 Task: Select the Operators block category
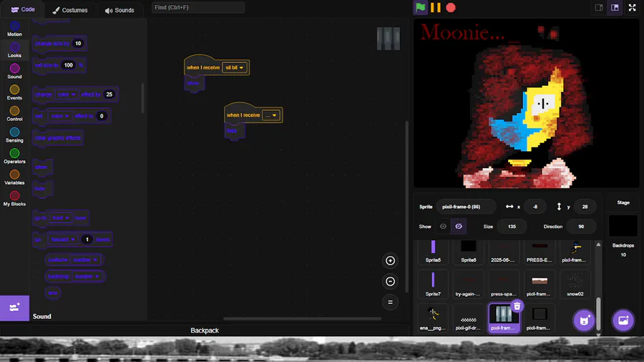pos(14,157)
